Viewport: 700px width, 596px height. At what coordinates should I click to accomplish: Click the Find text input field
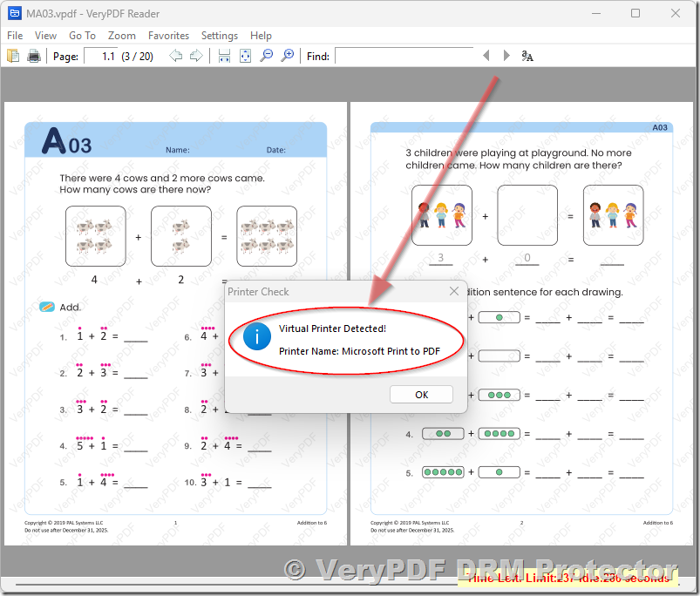(x=404, y=57)
